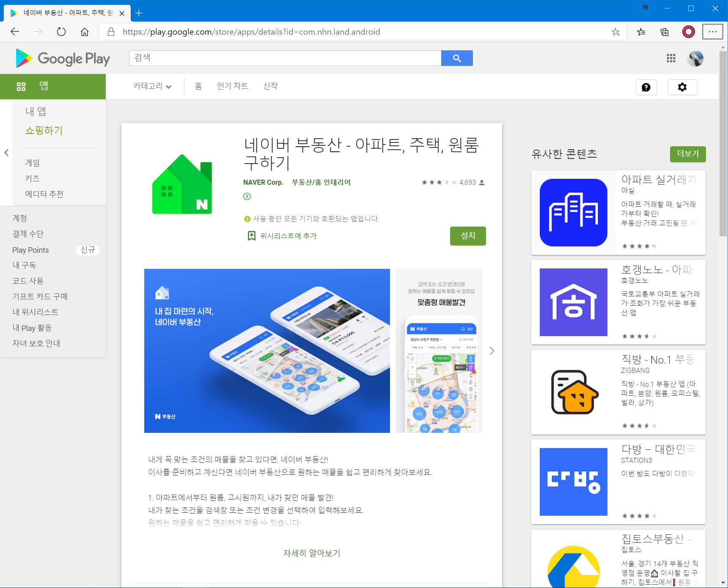The width and height of the screenshot is (728, 588).
Task: Select 쇼핑하기 in sidebar
Action: [44, 130]
